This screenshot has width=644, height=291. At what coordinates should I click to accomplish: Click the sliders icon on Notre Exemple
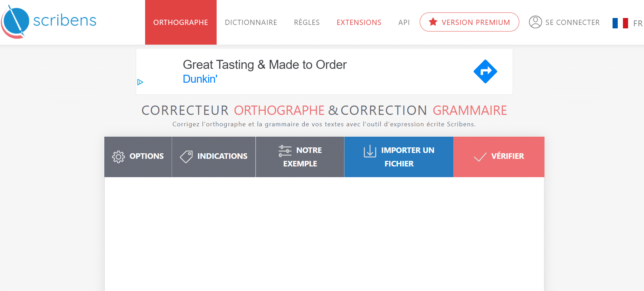pos(285,150)
